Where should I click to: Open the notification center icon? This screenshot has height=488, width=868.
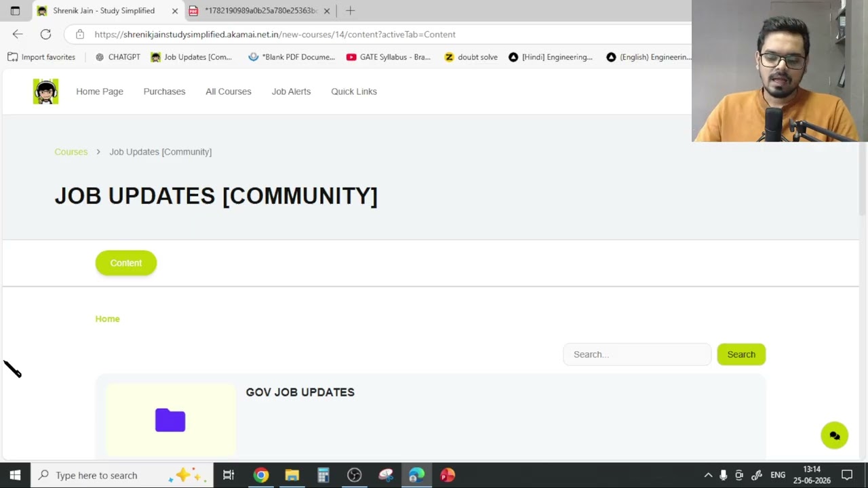[x=847, y=475]
